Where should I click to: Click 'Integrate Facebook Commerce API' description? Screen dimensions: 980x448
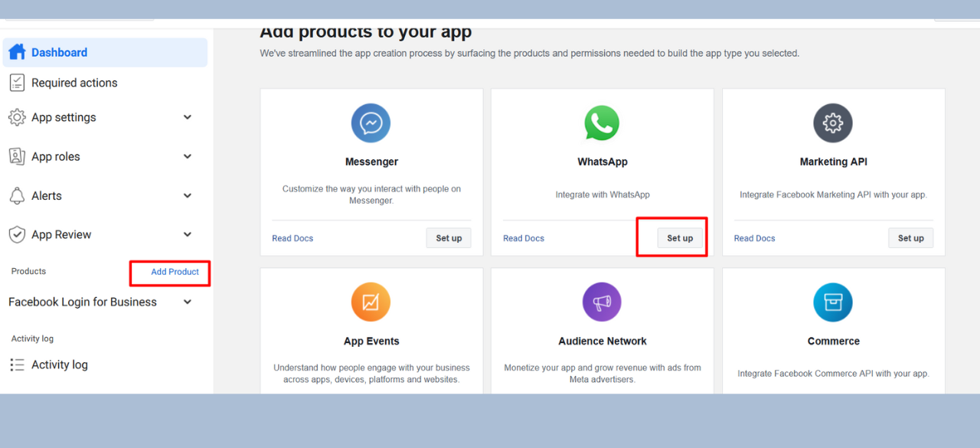point(833,374)
